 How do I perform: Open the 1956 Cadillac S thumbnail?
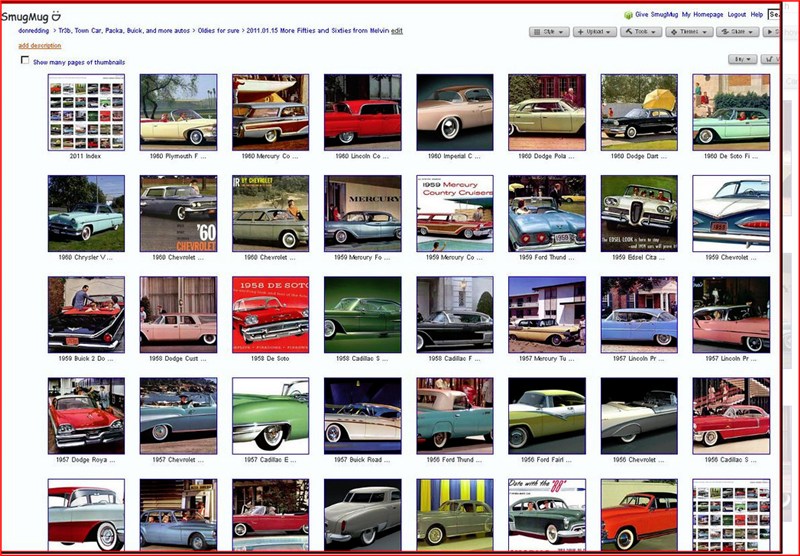pyautogui.click(x=731, y=416)
